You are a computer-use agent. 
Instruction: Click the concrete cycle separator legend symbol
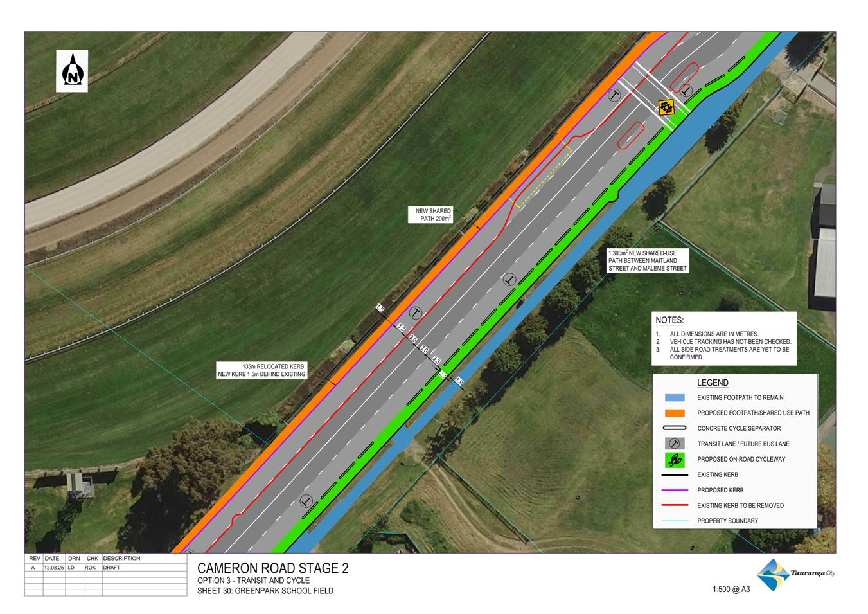click(x=675, y=428)
